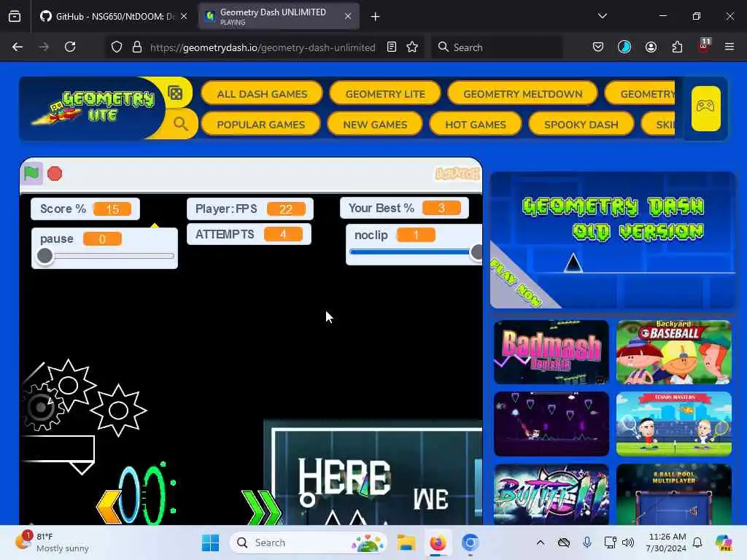Open the Firefox hamburger application menu

(x=729, y=47)
